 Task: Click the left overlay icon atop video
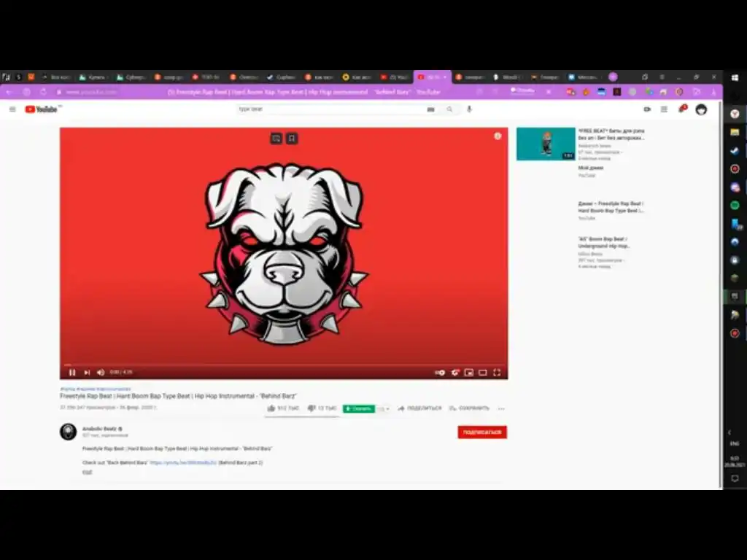click(x=276, y=139)
